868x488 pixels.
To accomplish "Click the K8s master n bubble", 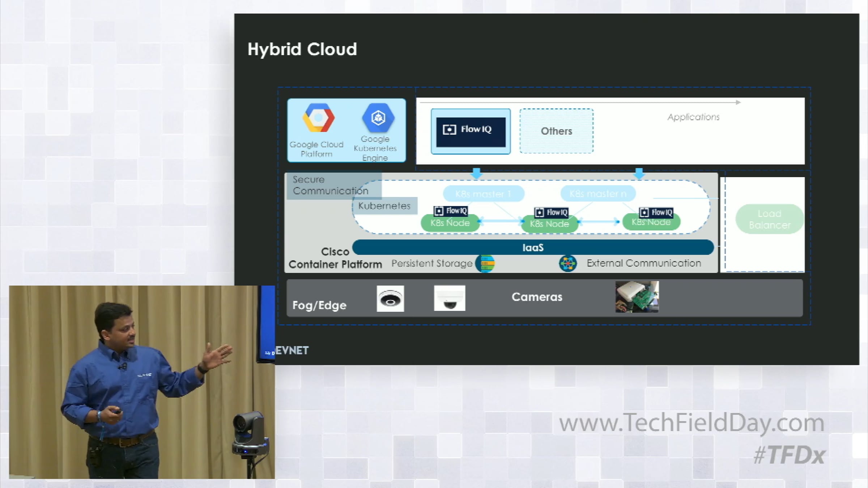I will [598, 194].
